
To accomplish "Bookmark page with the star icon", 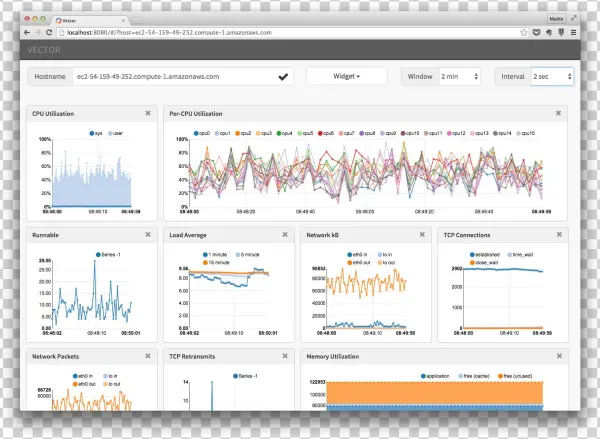I will click(x=523, y=33).
